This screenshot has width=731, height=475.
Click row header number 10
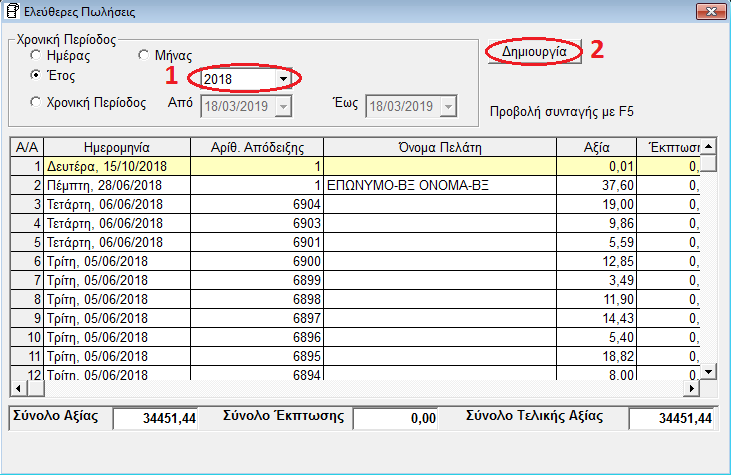click(27, 337)
